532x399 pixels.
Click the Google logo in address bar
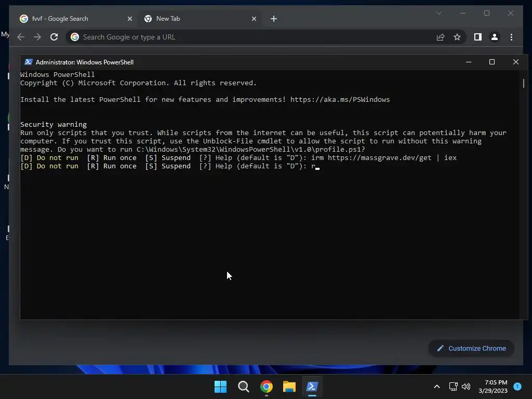(75, 37)
